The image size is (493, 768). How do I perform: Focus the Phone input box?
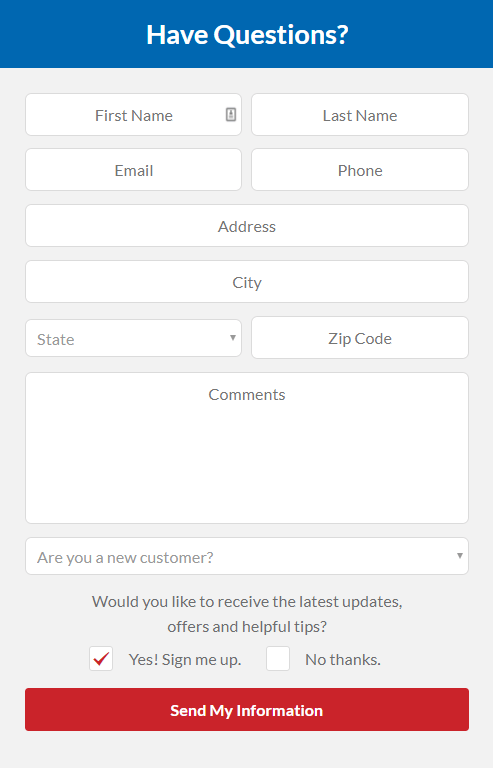coord(360,169)
